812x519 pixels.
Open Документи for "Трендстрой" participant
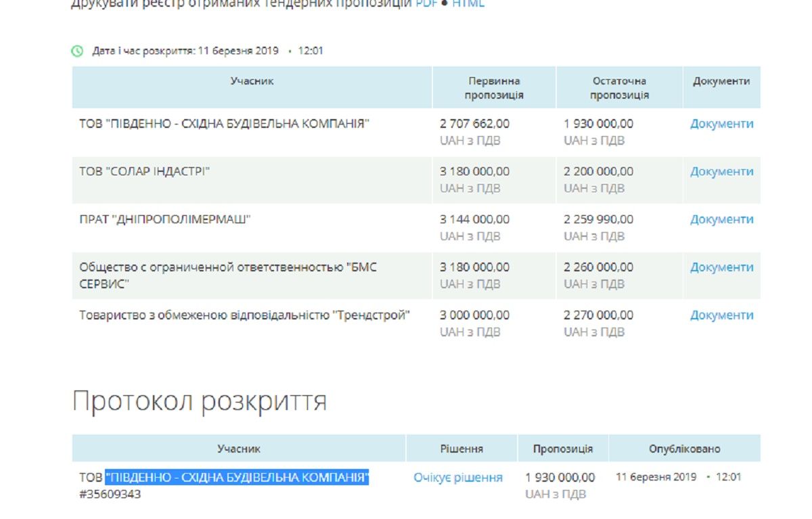(x=721, y=315)
